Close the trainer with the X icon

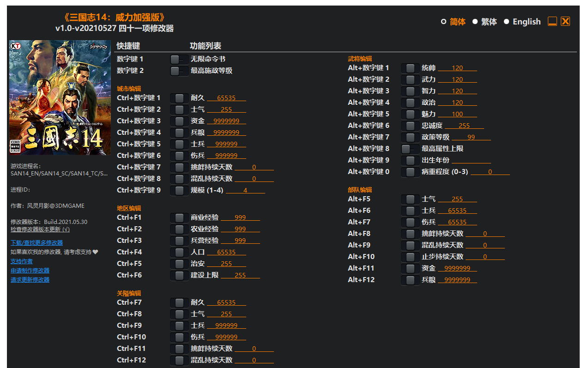(565, 21)
